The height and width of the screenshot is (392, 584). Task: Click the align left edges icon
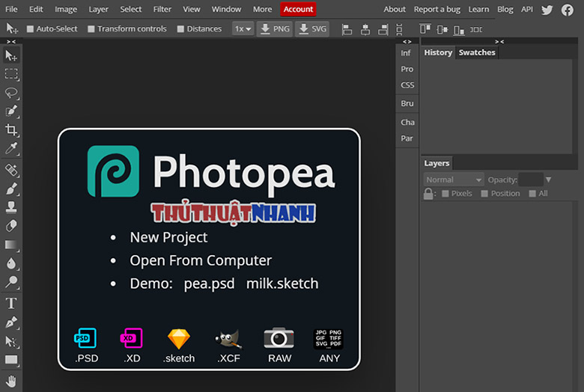pyautogui.click(x=347, y=29)
